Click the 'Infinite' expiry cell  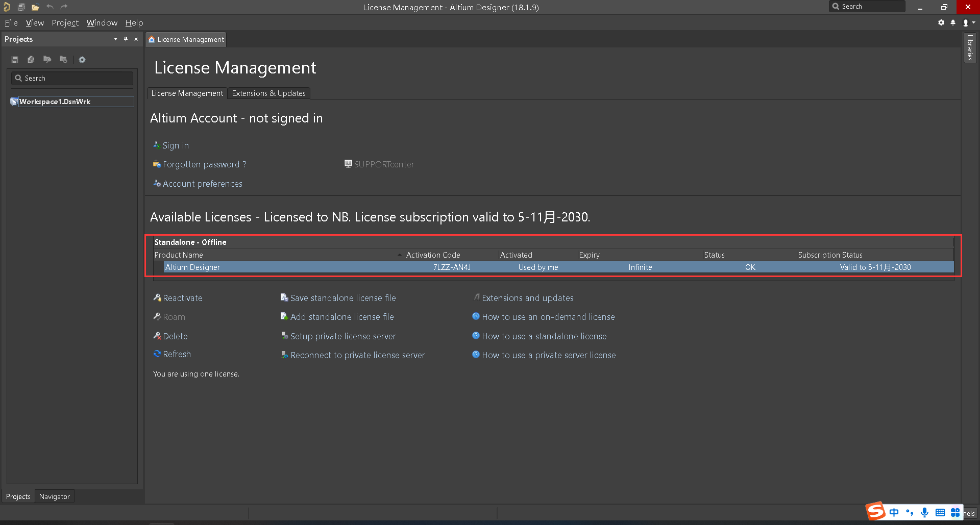coord(640,267)
